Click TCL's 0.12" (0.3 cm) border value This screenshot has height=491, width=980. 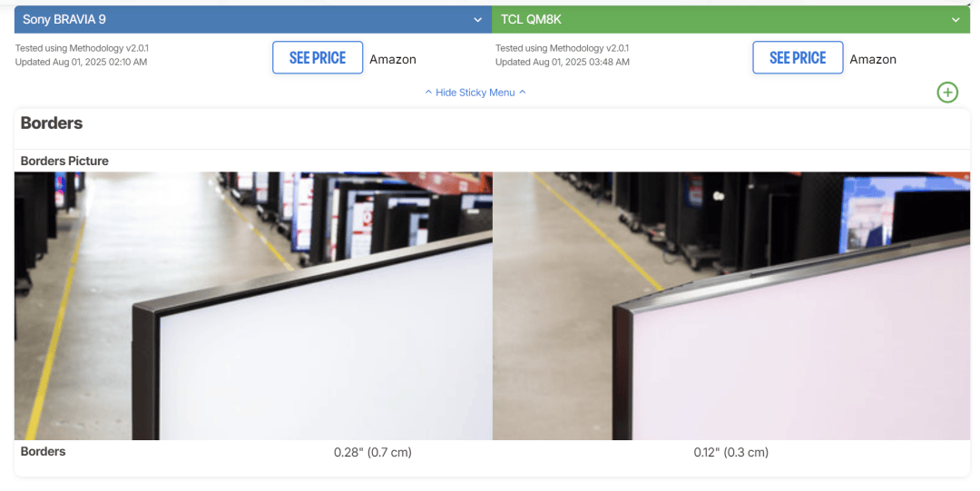(x=730, y=452)
